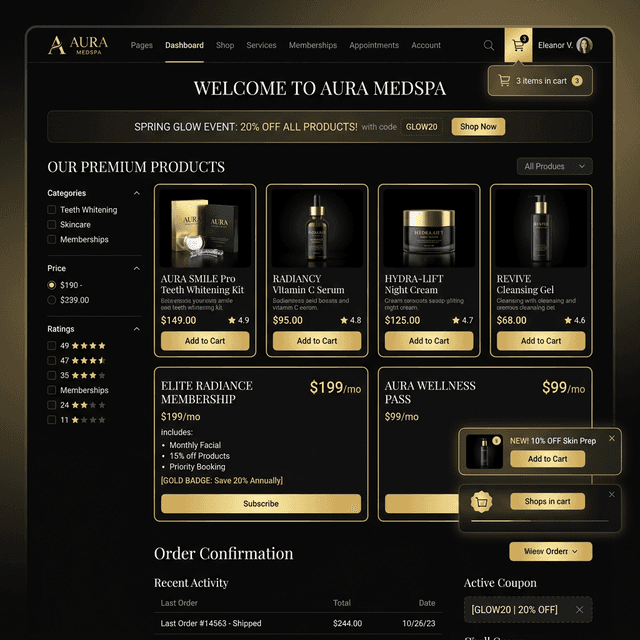This screenshot has height=640, width=640.
Task: Open the All Products dropdown
Action: (554, 166)
